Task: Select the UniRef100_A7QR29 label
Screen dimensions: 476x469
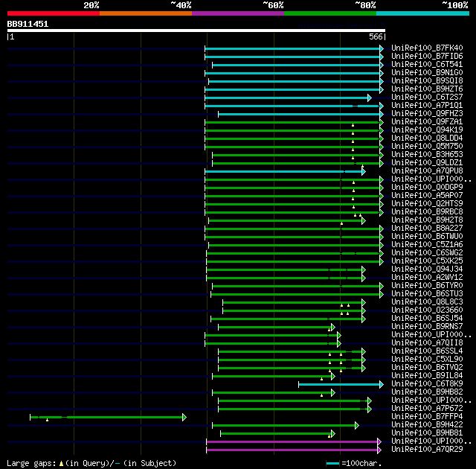Action: point(427,449)
